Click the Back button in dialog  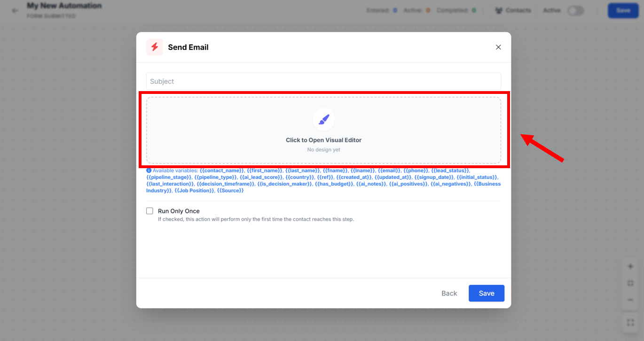pos(449,293)
